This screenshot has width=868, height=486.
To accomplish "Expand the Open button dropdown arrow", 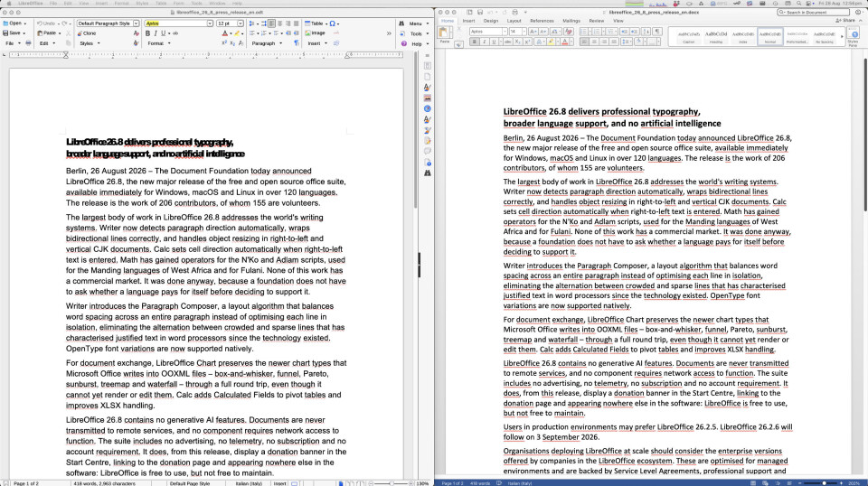I will 25,23.
